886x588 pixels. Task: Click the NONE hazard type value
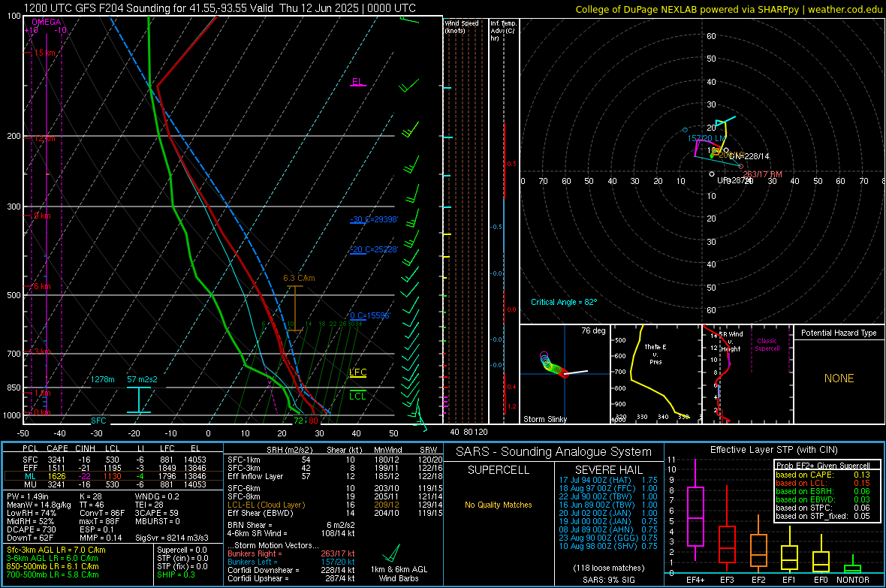[x=839, y=378]
